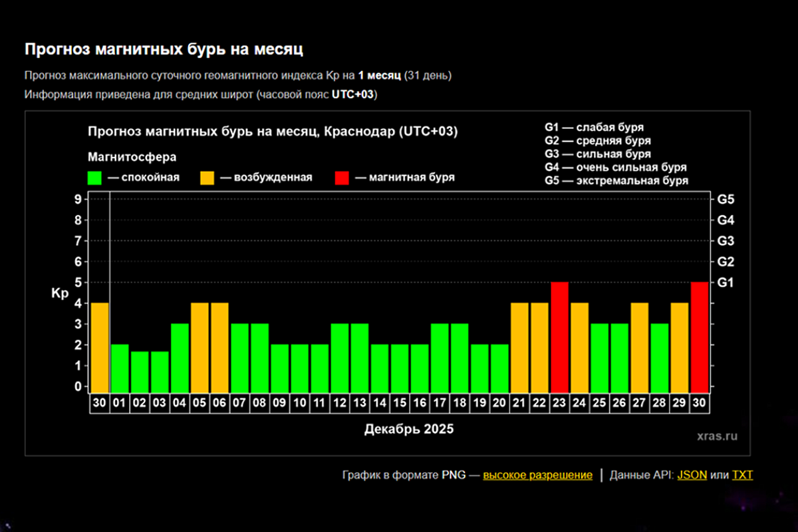The width and height of the screenshot is (798, 532).
Task: Select date label 17 on the x-axis
Action: coord(440,403)
